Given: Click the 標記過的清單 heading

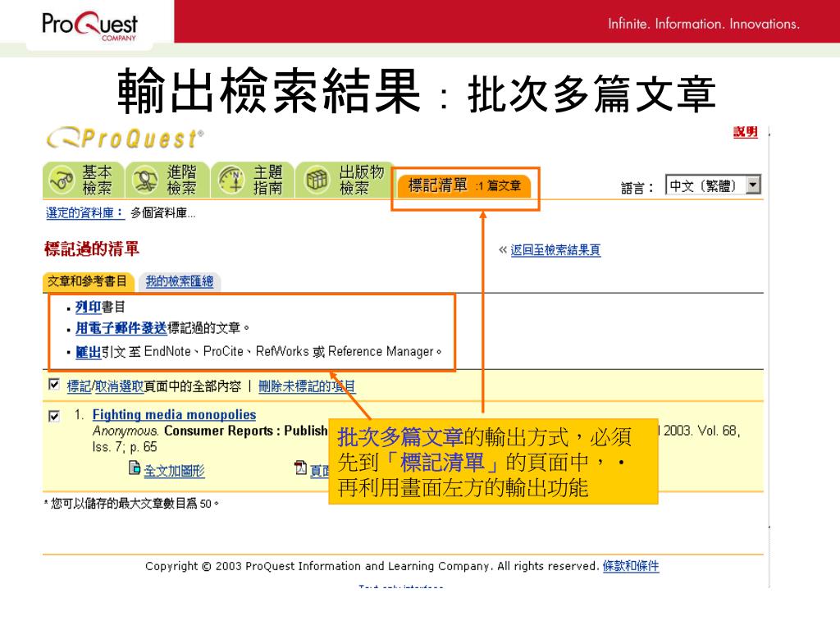Looking at the screenshot, I should 92,249.
